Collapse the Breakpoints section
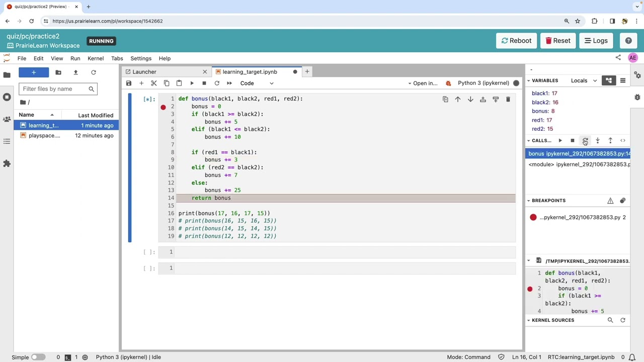Screen dimensions: 644x362 [x=529, y=201]
